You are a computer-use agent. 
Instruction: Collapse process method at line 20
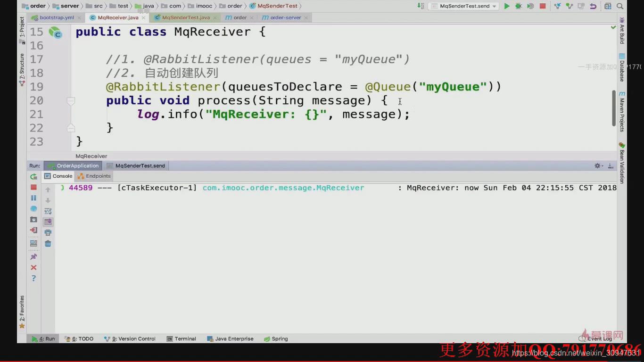tap(71, 101)
